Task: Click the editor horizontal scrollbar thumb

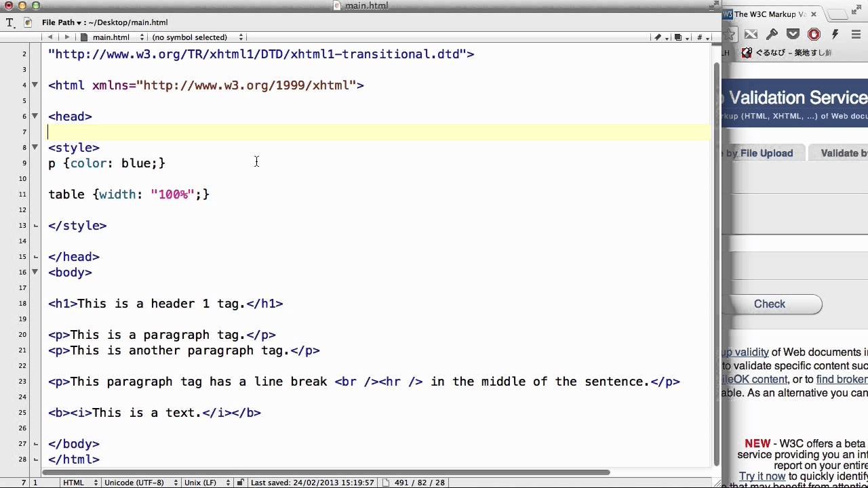Action: [326, 472]
